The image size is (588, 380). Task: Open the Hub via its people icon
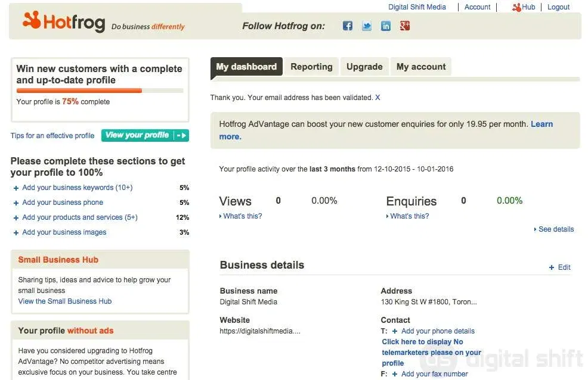(516, 7)
